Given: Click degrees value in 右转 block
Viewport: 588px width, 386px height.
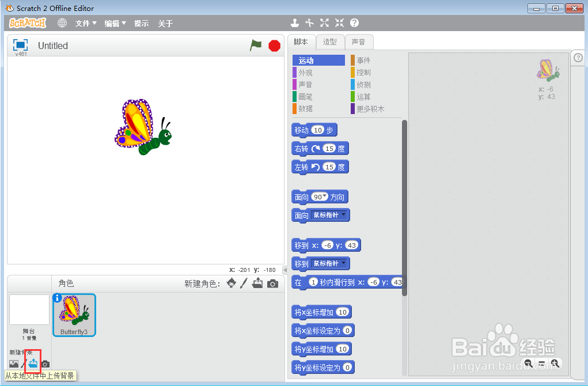Looking at the screenshot, I should coord(329,148).
